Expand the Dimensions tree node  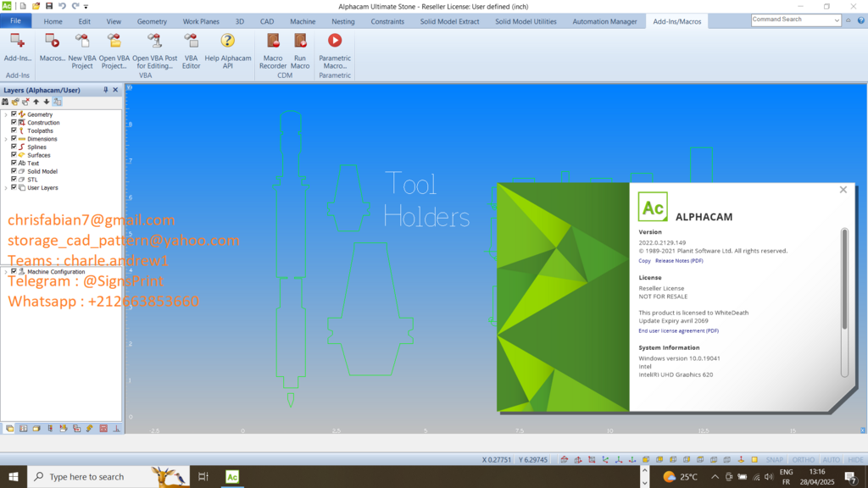pyautogui.click(x=6, y=139)
